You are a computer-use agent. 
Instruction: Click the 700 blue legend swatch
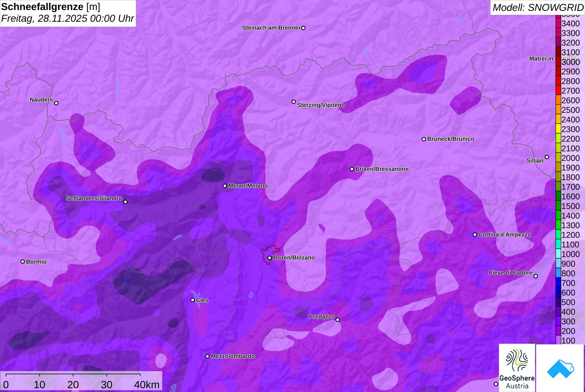coord(558,283)
